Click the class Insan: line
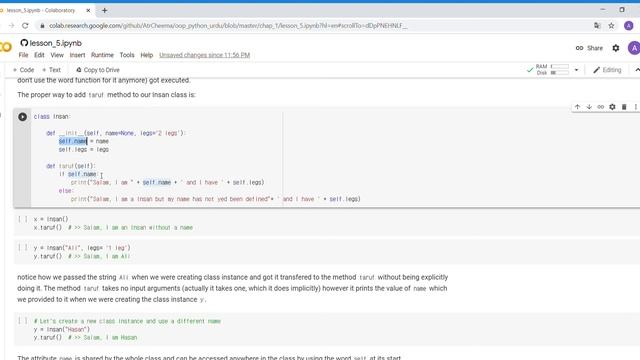Screen dimensions: 640x360 [52, 117]
